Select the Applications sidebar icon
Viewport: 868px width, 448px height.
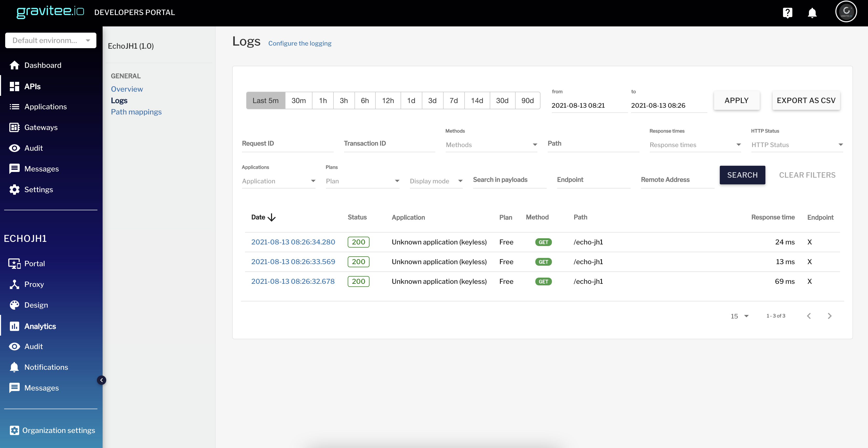[x=15, y=106]
